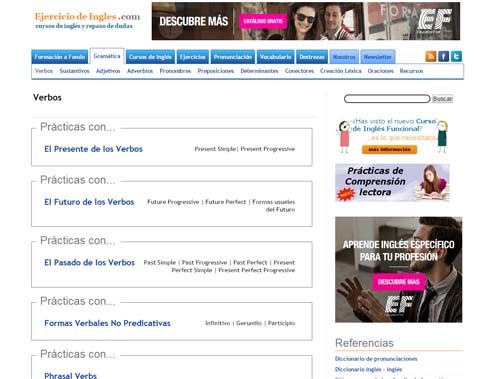This screenshot has width=500, height=379.
Task: Open Formas usuales del Futuro link
Action: tap(274, 206)
